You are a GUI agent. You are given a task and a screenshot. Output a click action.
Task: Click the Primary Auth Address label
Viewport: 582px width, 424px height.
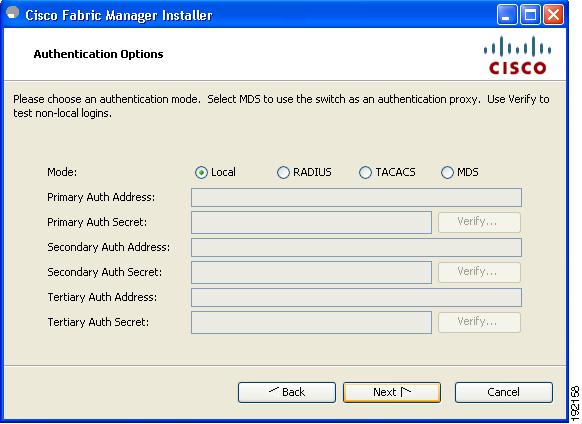101,198
